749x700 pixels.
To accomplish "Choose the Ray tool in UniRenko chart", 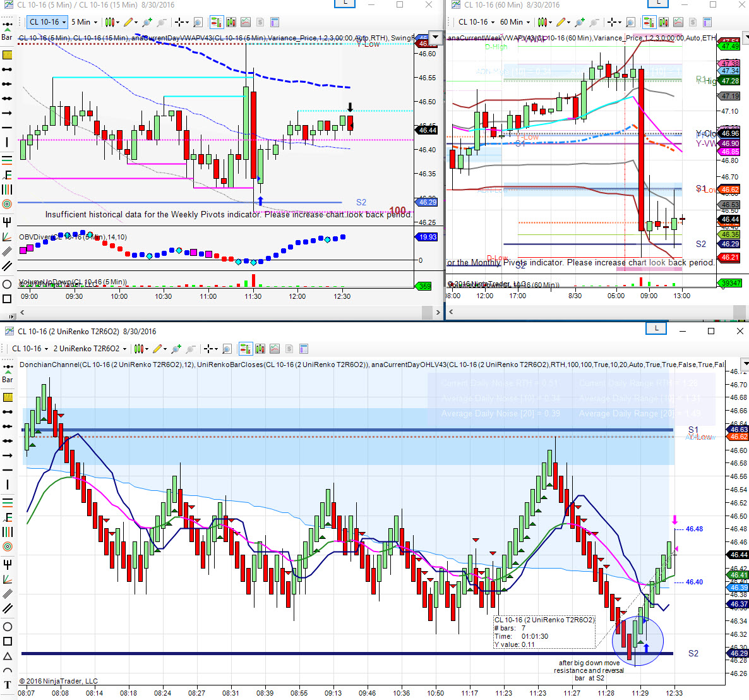I will (x=8, y=426).
